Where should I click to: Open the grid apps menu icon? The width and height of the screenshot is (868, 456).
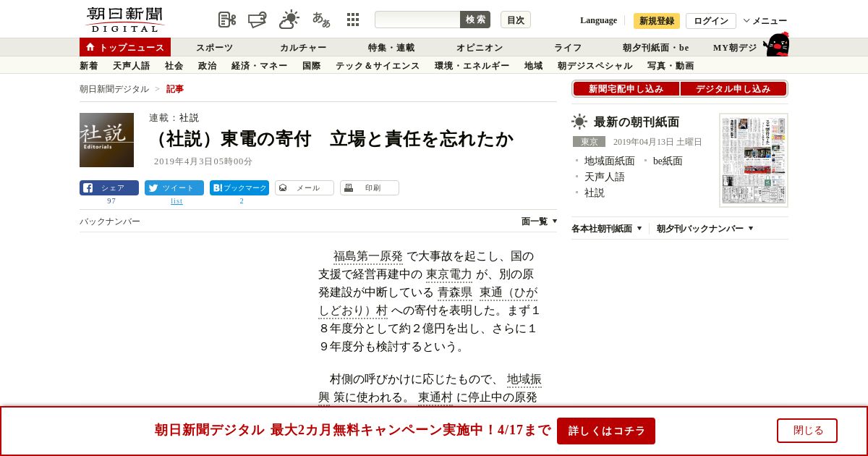click(353, 20)
